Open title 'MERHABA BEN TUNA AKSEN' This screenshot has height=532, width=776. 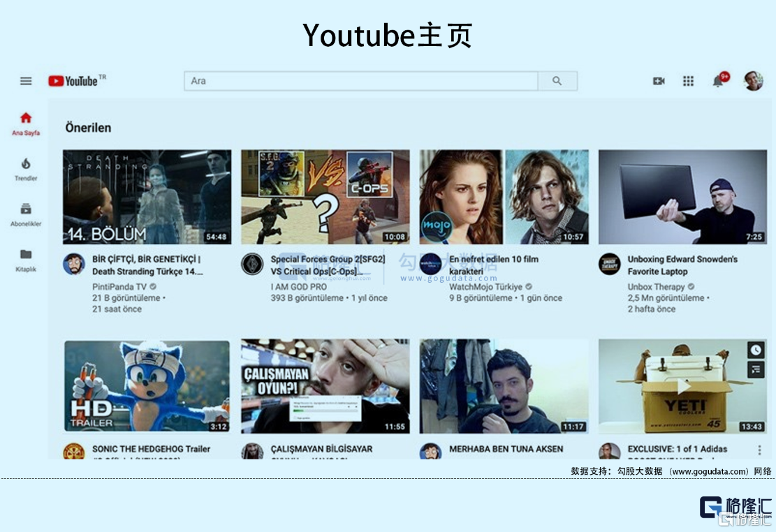click(x=506, y=449)
